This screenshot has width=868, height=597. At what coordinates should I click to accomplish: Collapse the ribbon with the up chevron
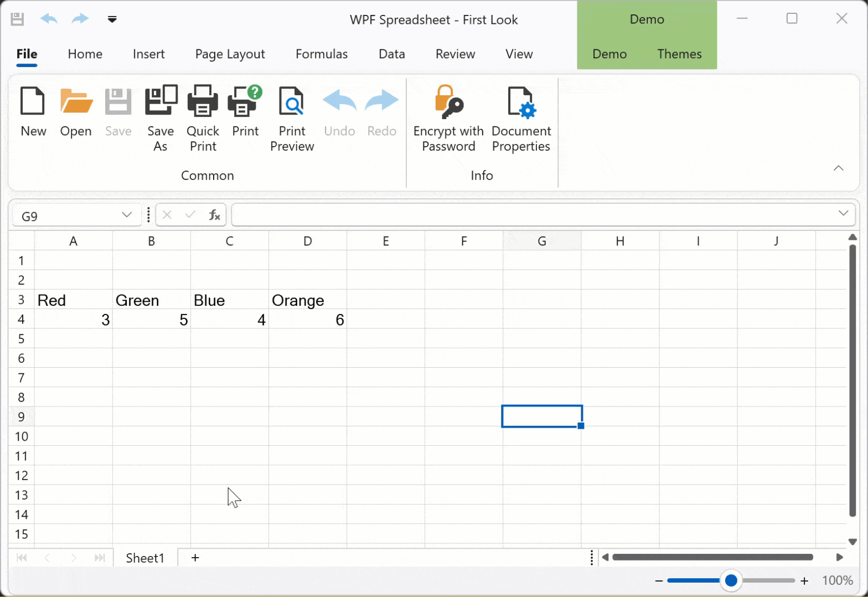point(839,168)
